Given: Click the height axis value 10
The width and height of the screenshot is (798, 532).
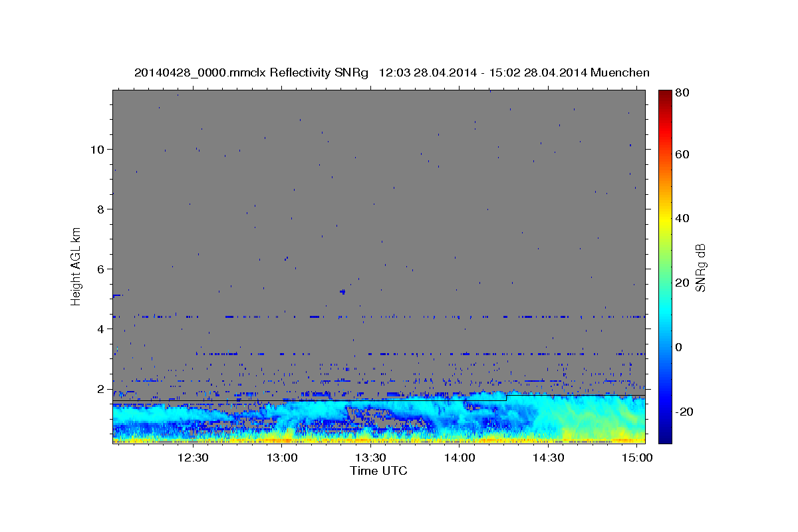Looking at the screenshot, I should click(96, 149).
